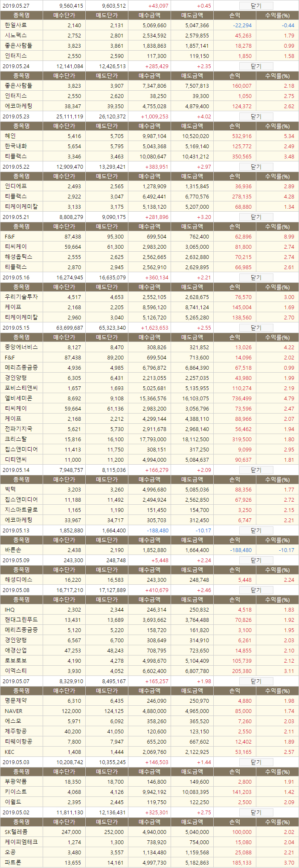
Task: Click 닫기 next to 2019.05.16
Action: pyautogui.click(x=256, y=278)
